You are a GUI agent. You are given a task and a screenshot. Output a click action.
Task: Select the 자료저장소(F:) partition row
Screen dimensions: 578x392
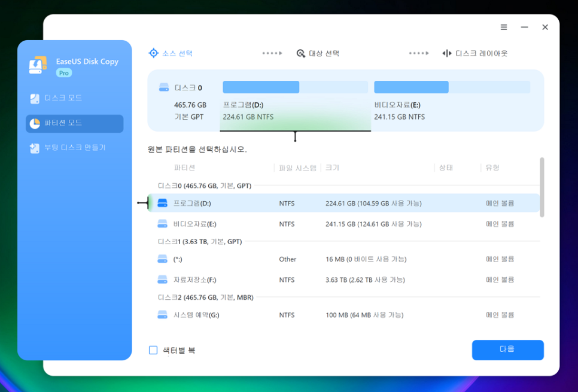coord(343,280)
